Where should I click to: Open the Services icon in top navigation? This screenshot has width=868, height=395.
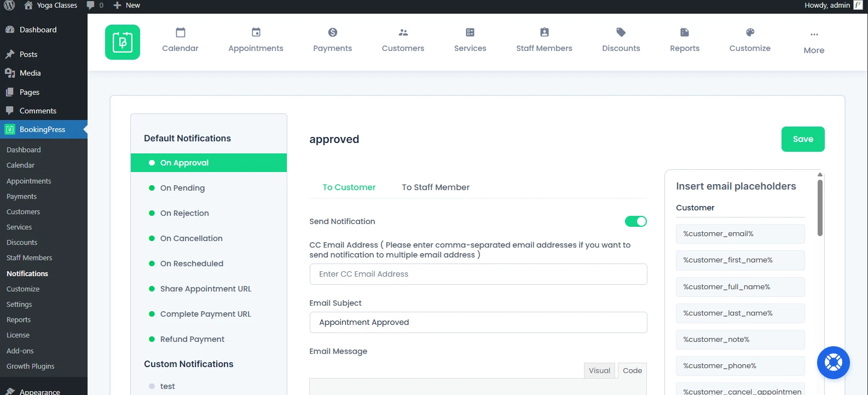pos(470,32)
